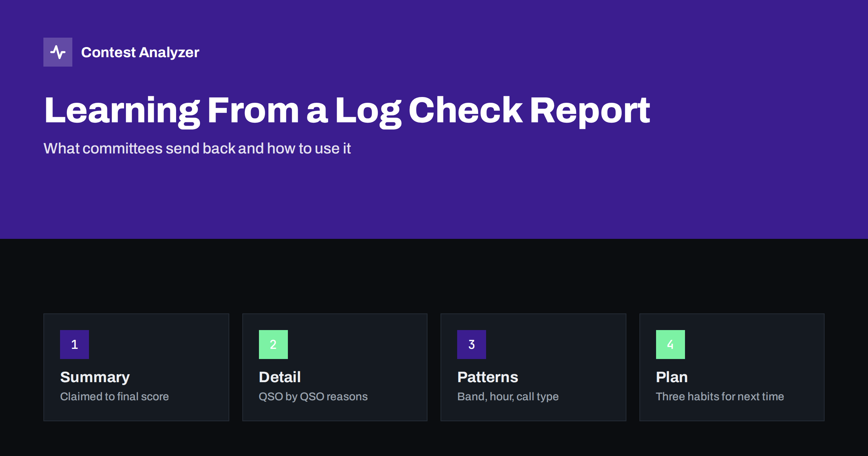
Task: Click the 'QSO by QSO reasons' text
Action: [313, 397]
